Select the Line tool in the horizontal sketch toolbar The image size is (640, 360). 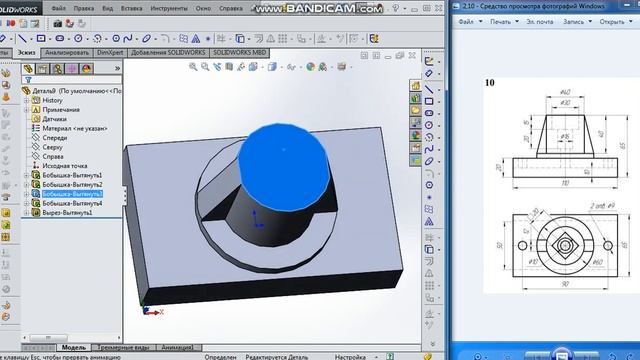pos(22,39)
